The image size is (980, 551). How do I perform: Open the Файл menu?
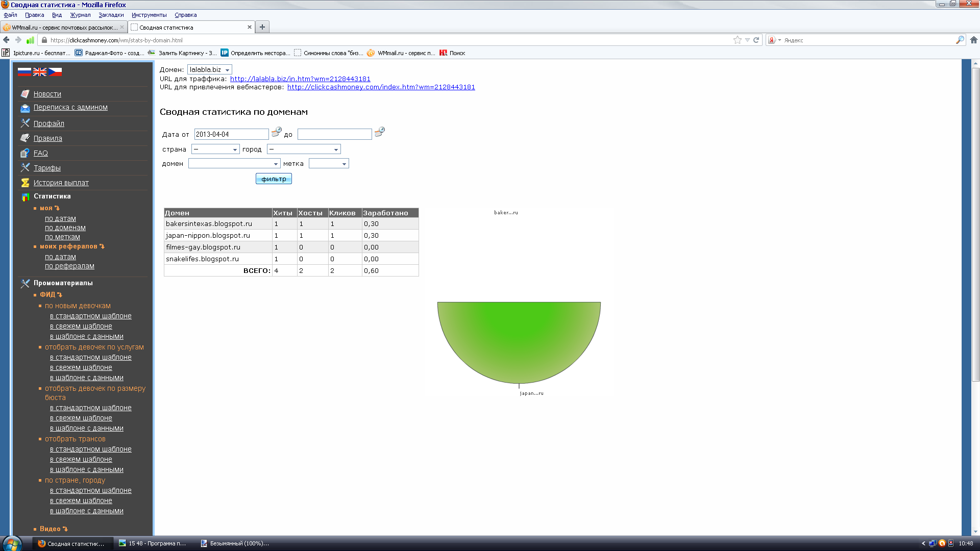click(10, 15)
